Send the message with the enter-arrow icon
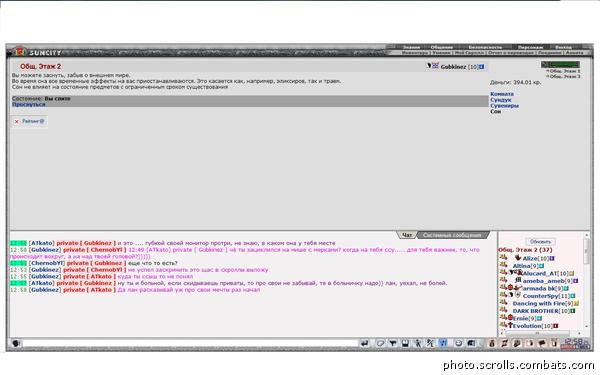 click(364, 343)
